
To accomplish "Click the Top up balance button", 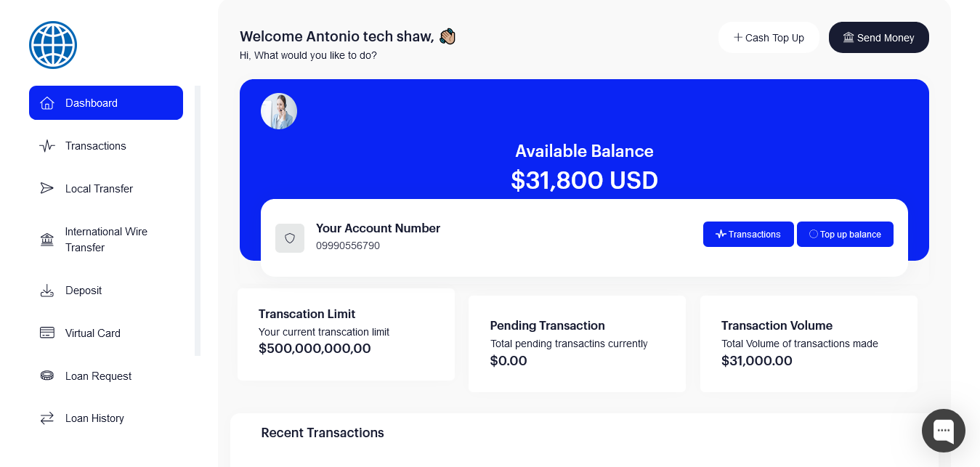I will click(845, 235).
